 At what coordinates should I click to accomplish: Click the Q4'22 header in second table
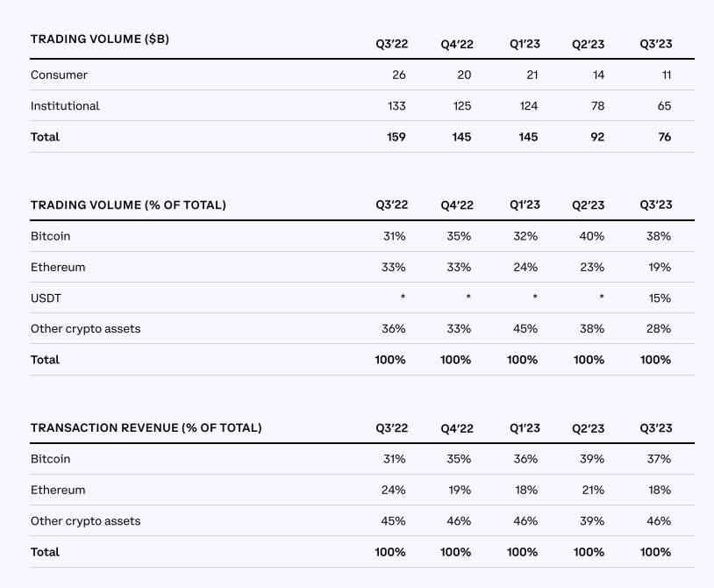pos(457,205)
